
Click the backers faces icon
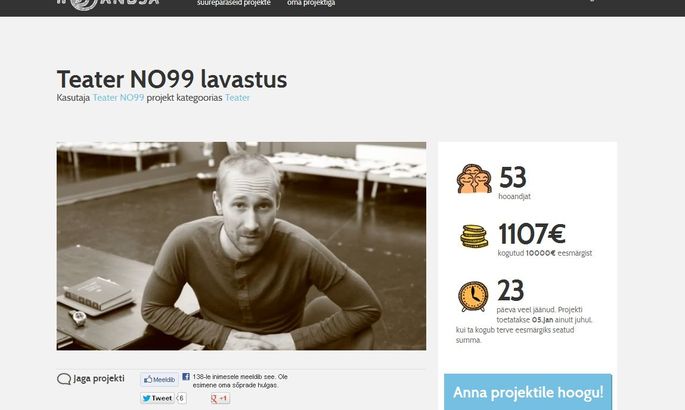point(474,179)
